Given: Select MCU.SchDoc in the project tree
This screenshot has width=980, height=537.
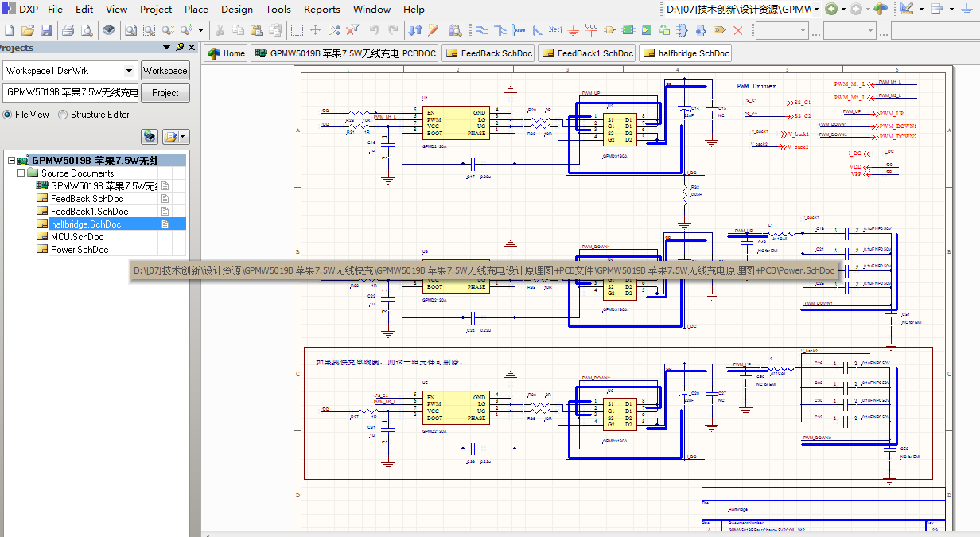Looking at the screenshot, I should point(77,237).
